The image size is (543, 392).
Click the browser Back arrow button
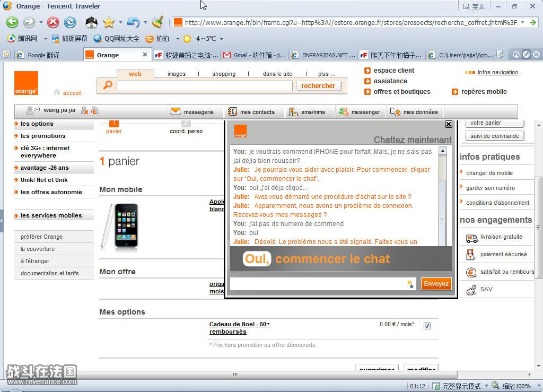tap(12, 22)
